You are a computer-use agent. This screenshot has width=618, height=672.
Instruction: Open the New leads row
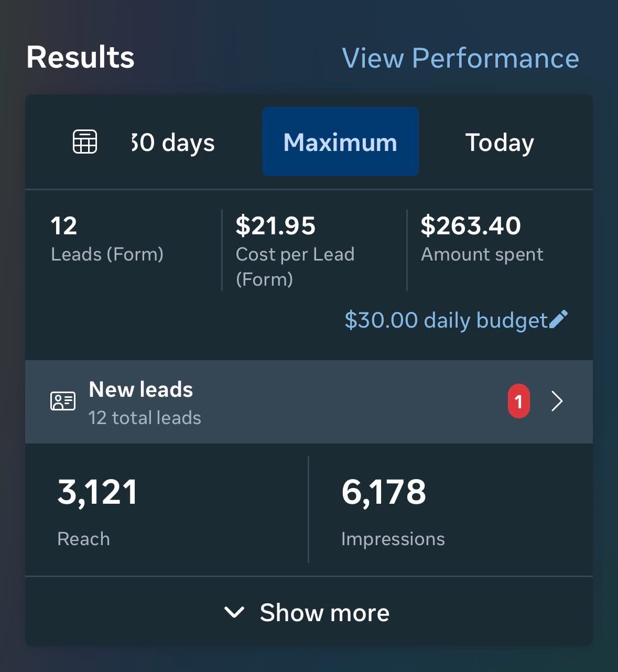pyautogui.click(x=309, y=402)
